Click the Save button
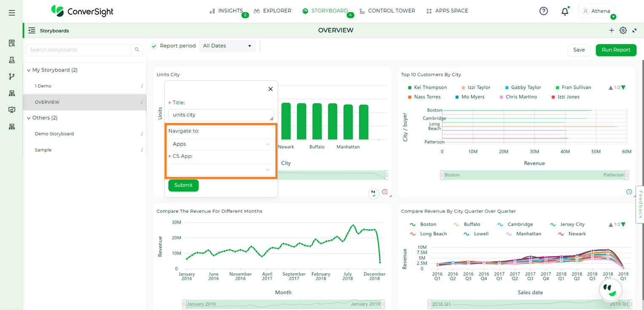Viewport: 644px width, 310px height. pos(579,50)
